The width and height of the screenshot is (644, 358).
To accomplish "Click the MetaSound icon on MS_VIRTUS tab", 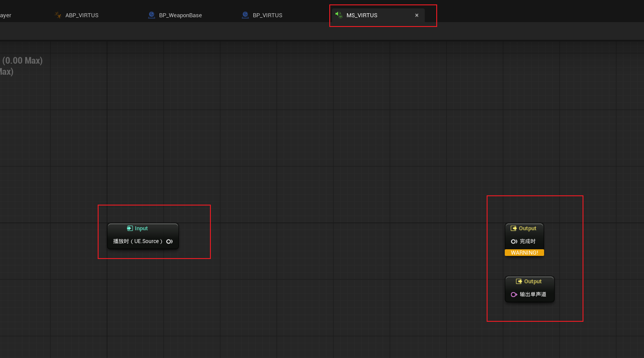I will point(339,15).
